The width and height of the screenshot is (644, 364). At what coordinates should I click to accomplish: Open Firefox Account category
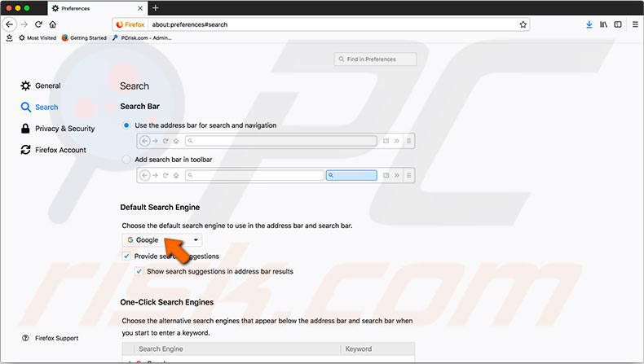tap(53, 150)
